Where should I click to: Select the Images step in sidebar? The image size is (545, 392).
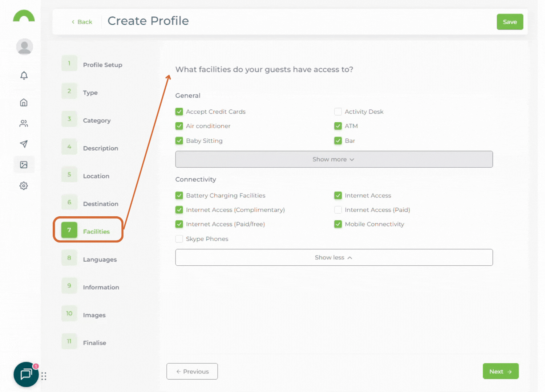coord(94,315)
